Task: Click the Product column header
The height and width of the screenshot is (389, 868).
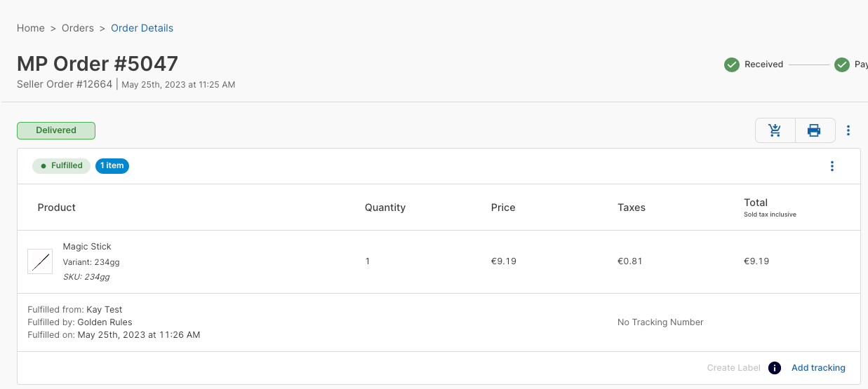Action: [x=57, y=207]
